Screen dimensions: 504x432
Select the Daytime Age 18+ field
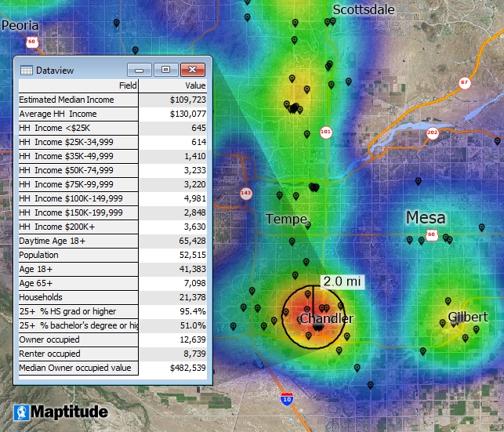point(78,241)
